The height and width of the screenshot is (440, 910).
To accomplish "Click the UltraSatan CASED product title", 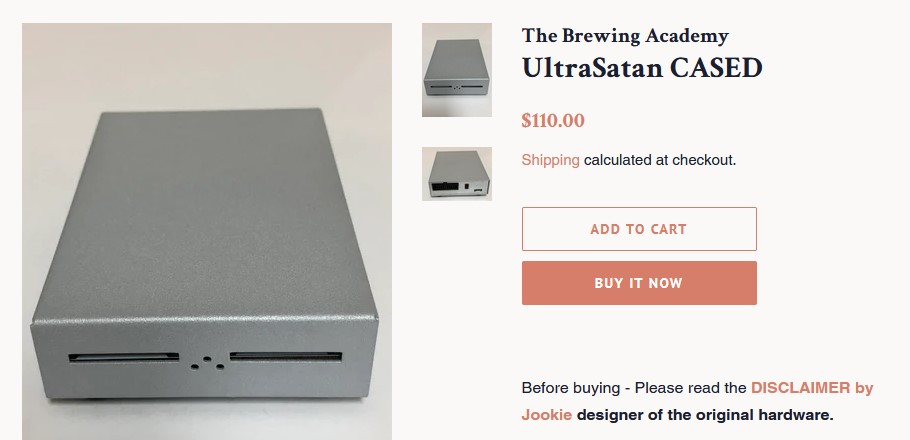I will click(642, 68).
